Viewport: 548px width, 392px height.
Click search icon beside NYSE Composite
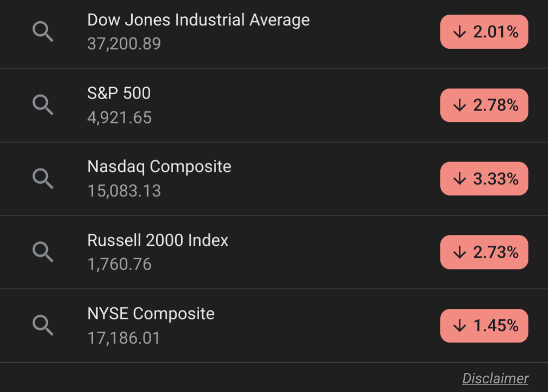[x=43, y=325]
